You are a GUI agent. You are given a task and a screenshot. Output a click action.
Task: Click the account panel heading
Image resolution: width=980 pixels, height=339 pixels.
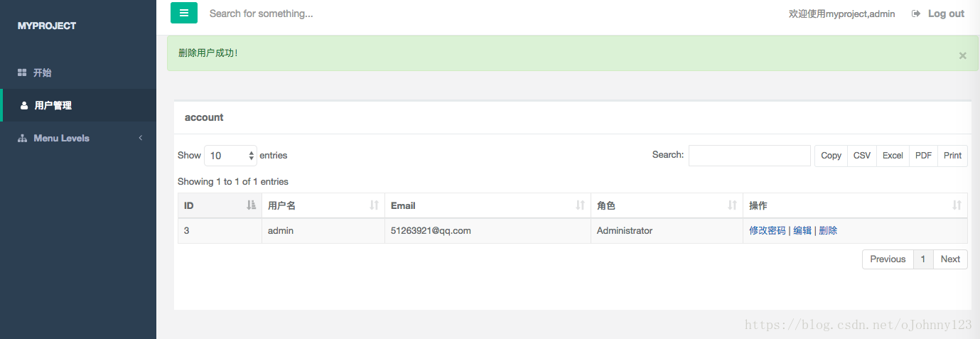[x=204, y=117]
